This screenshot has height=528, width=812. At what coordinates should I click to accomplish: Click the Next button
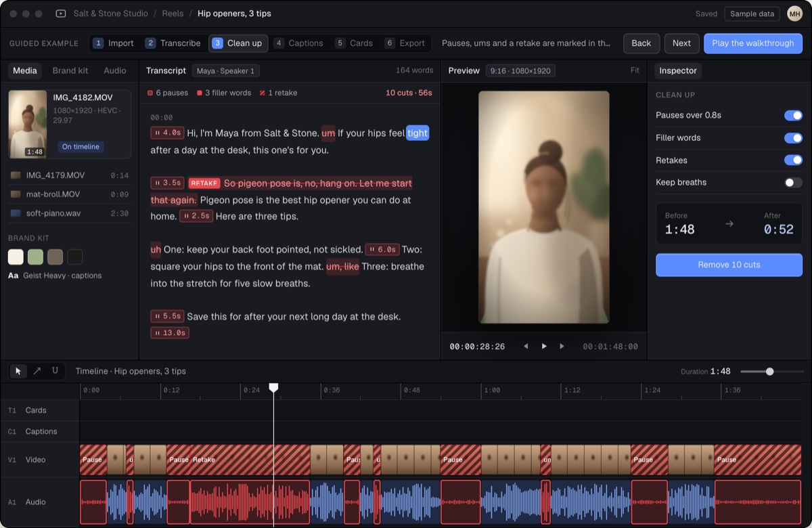pos(681,43)
